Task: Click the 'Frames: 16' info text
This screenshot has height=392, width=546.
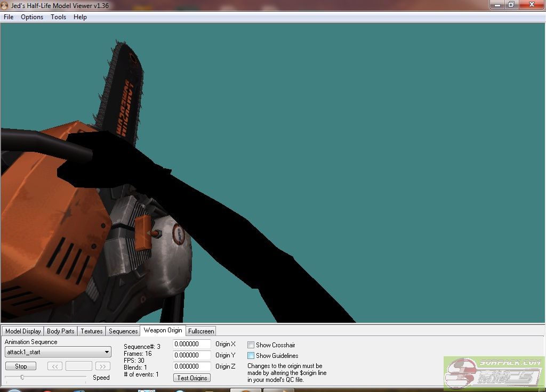Action: coord(138,354)
